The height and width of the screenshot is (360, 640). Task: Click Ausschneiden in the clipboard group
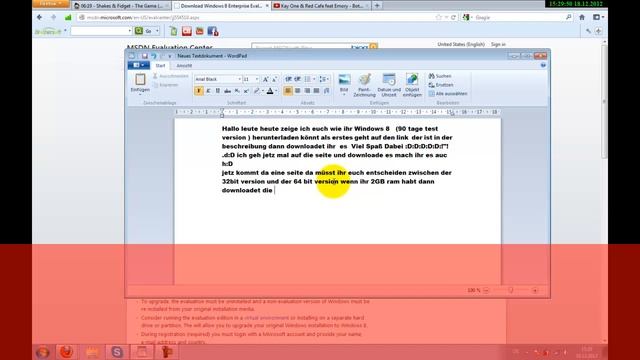pyautogui.click(x=171, y=76)
